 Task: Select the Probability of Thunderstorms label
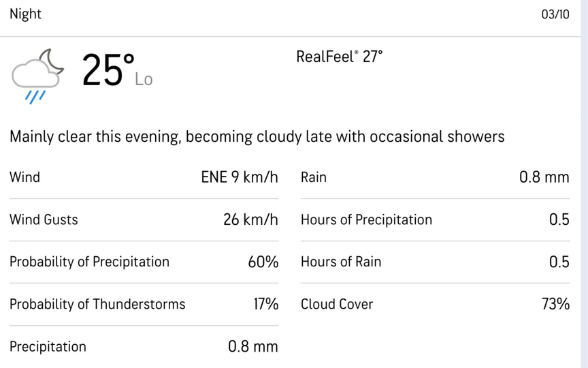pos(97,304)
